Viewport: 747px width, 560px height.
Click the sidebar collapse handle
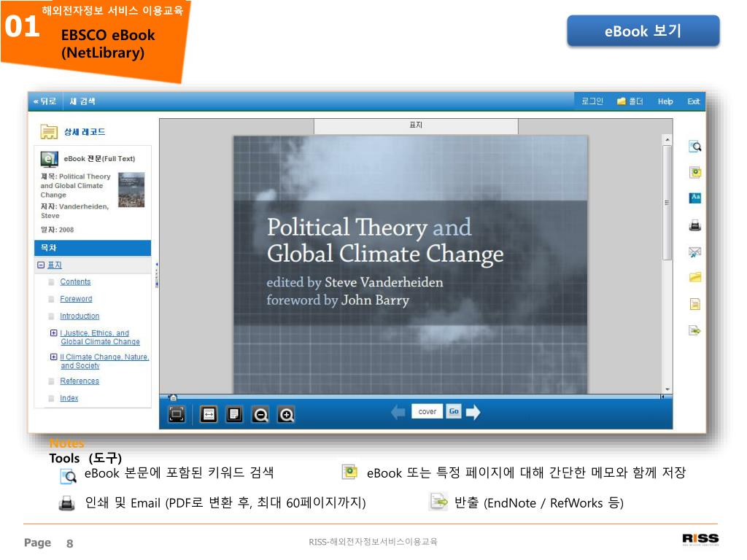pyautogui.click(x=156, y=275)
